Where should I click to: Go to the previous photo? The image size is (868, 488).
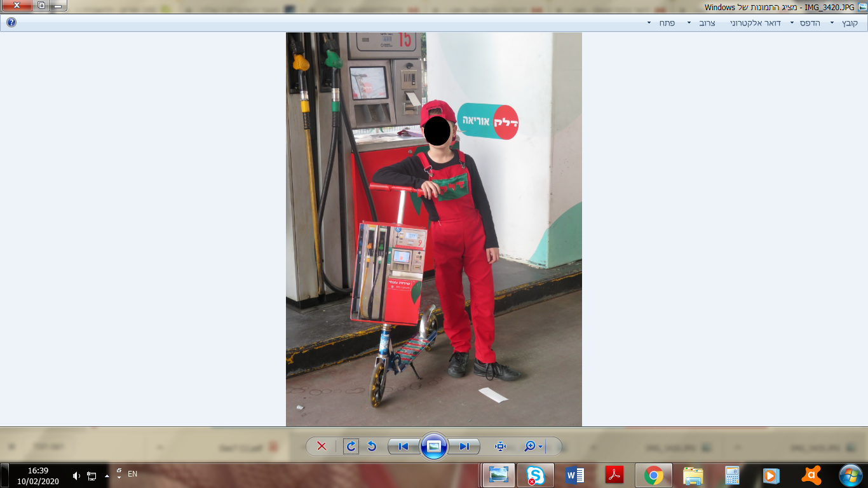click(403, 446)
